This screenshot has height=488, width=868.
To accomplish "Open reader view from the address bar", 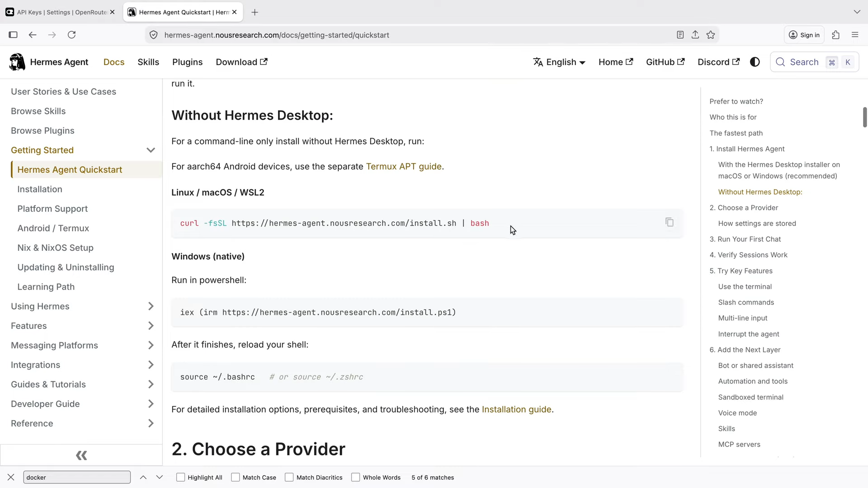I will (x=680, y=35).
